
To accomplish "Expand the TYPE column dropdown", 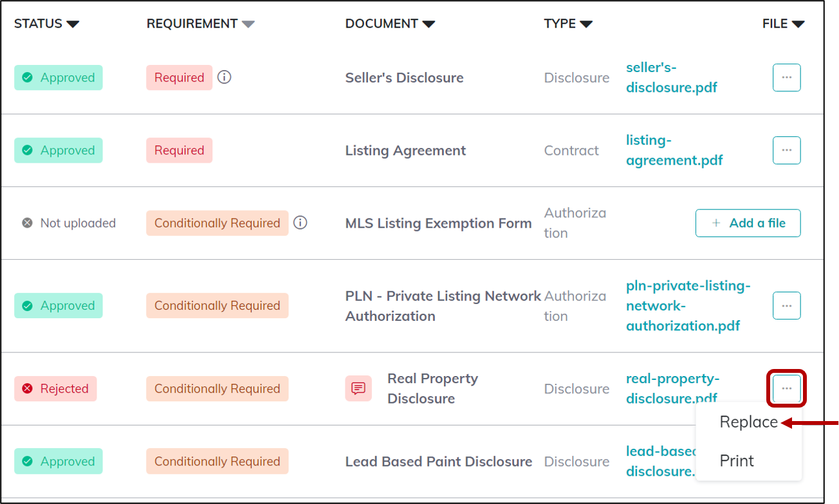I will tap(586, 23).
